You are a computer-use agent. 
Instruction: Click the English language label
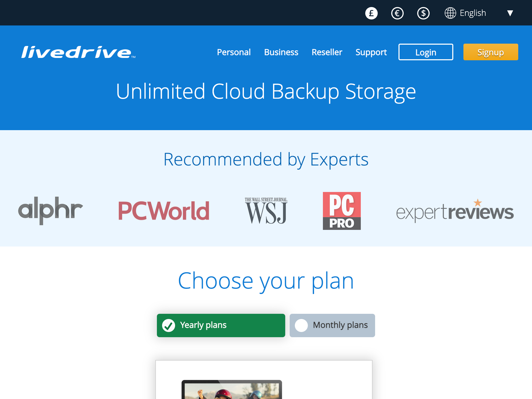pos(473,13)
